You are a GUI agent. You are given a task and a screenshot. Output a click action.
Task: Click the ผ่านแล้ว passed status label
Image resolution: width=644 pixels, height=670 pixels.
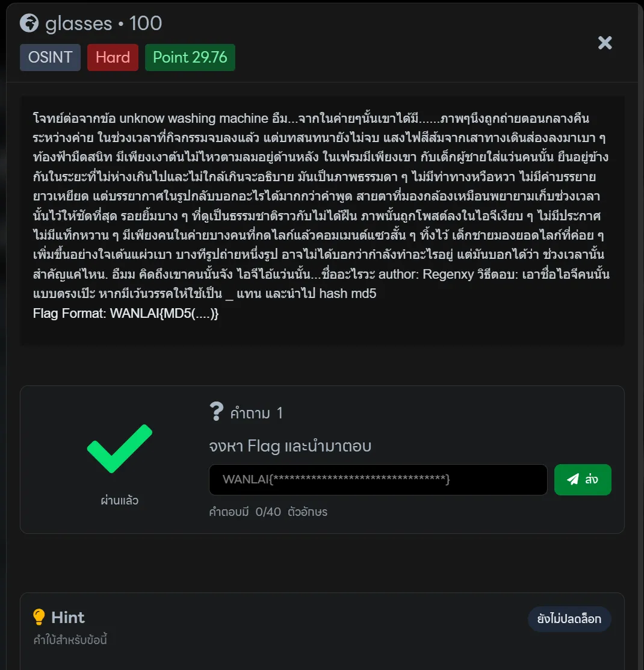[x=120, y=500]
